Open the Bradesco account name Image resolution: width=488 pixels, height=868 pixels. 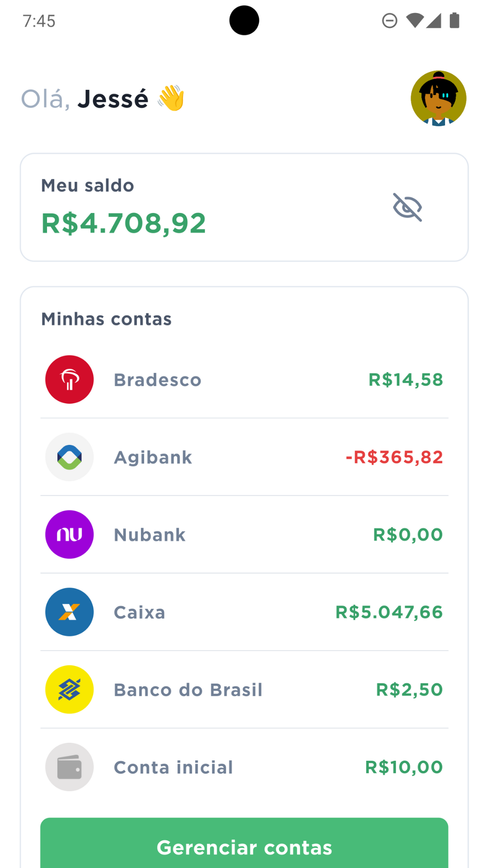157,380
